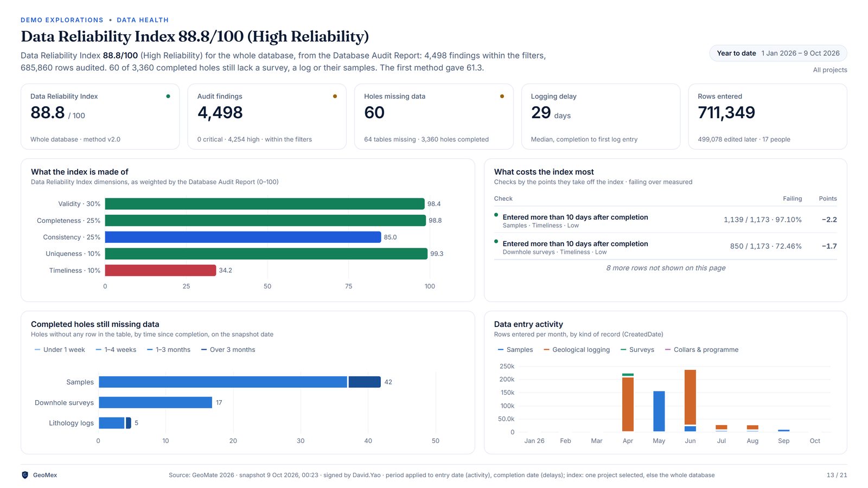Select the '1–3 months' legend entry
This screenshot has height=488, width=868.
pos(169,350)
